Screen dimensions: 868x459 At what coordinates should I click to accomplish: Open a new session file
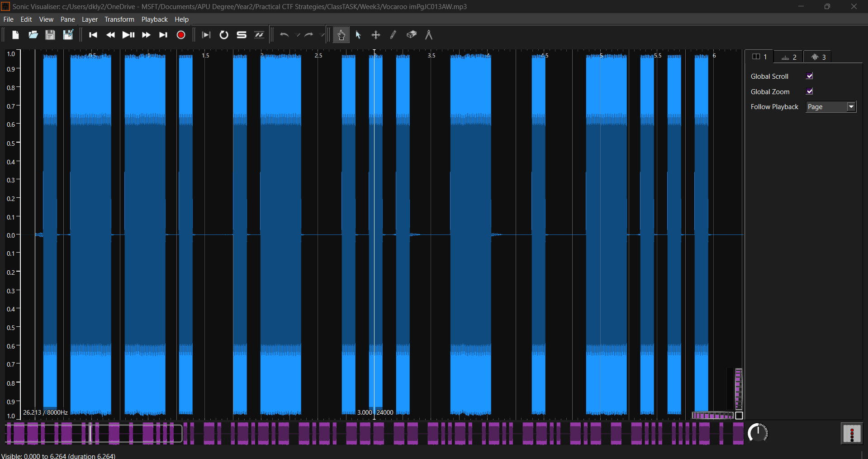(15, 35)
